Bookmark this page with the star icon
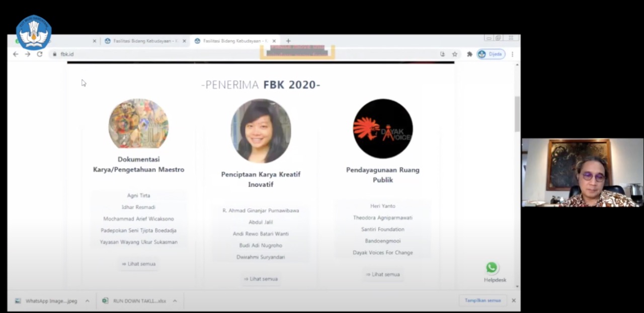 [455, 54]
